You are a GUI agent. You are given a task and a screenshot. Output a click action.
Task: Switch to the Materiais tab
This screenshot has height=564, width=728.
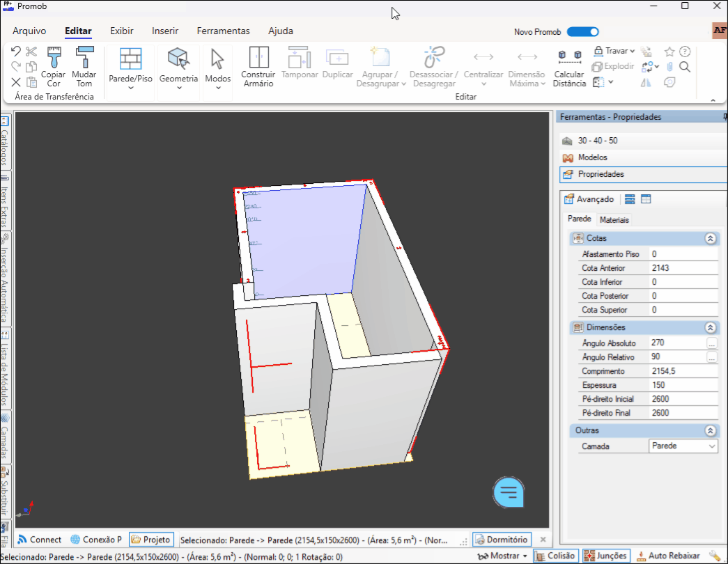(614, 220)
